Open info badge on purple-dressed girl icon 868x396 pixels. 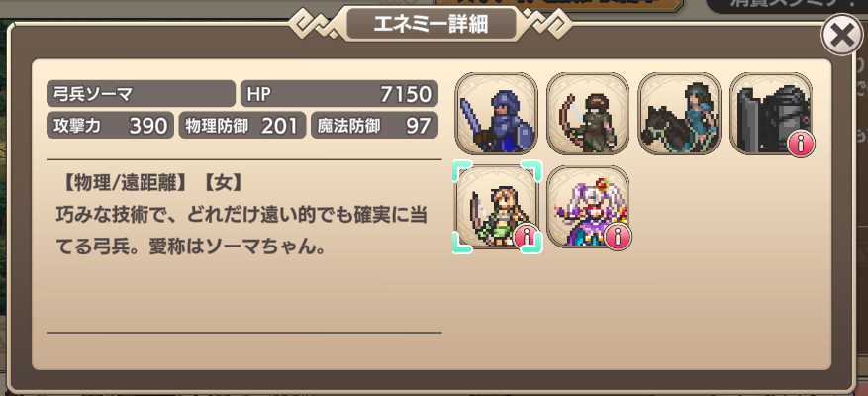618,237
